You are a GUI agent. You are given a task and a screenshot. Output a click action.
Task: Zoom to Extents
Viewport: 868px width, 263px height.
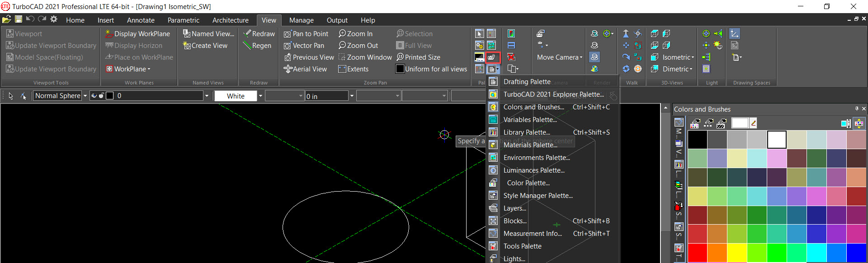click(353, 69)
